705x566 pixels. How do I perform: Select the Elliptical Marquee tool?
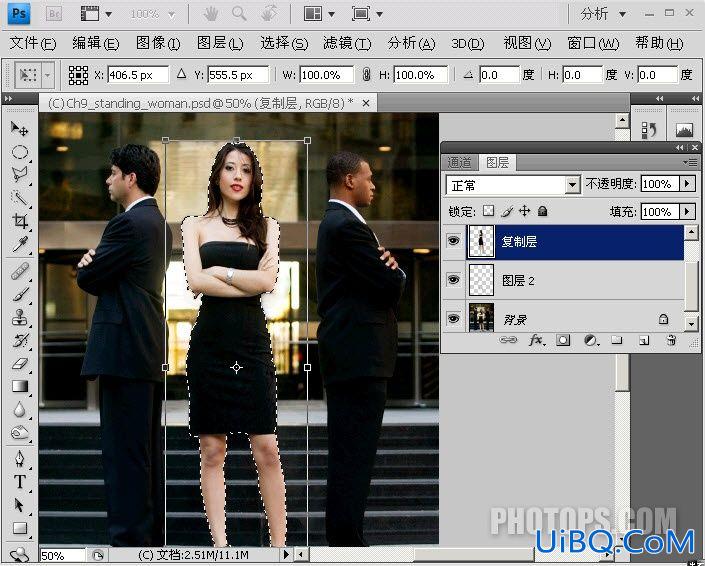pyautogui.click(x=19, y=152)
